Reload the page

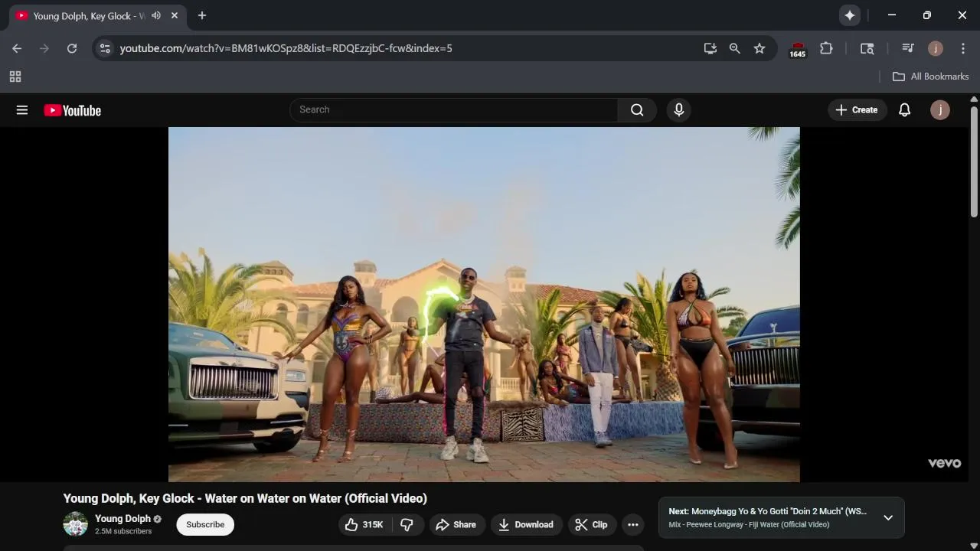pyautogui.click(x=72, y=48)
